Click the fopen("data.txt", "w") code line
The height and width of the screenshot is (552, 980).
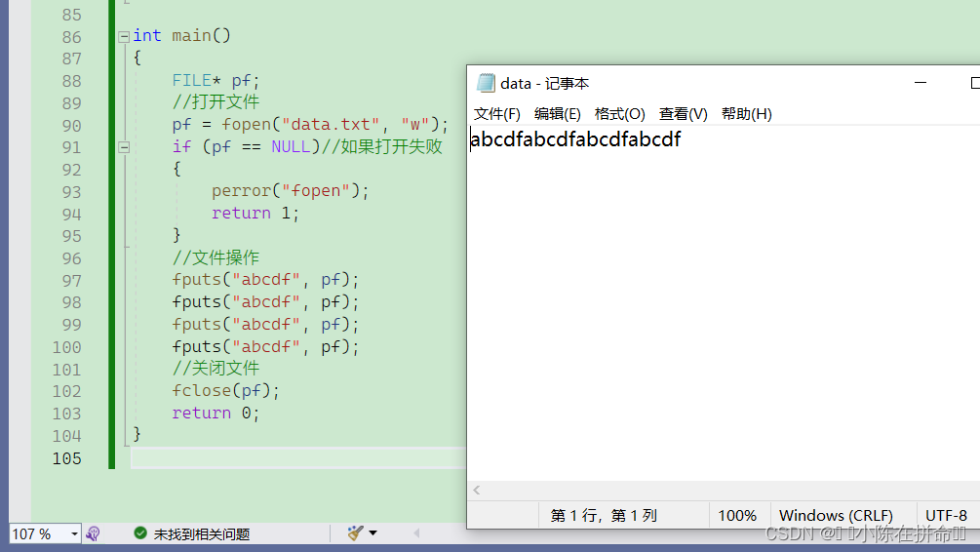[310, 125]
